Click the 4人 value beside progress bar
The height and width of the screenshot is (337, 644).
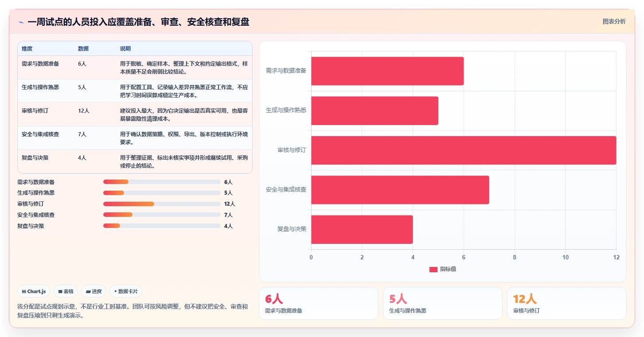click(x=228, y=226)
